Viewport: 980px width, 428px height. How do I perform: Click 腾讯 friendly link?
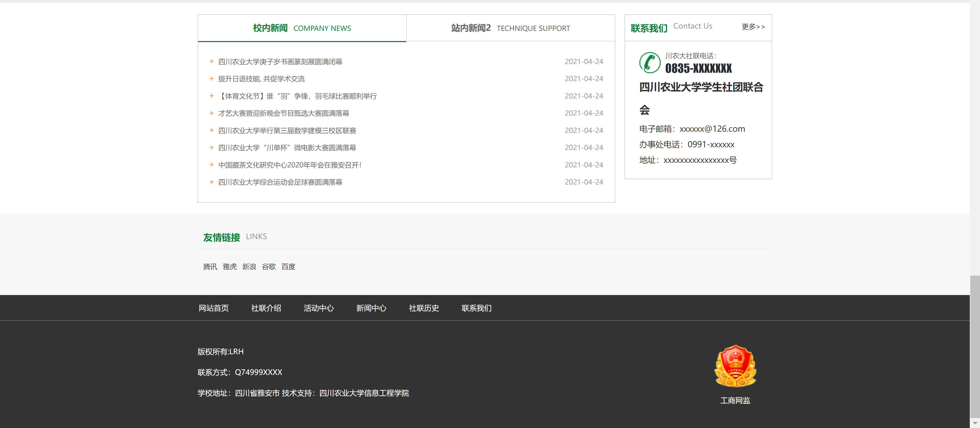pos(210,267)
